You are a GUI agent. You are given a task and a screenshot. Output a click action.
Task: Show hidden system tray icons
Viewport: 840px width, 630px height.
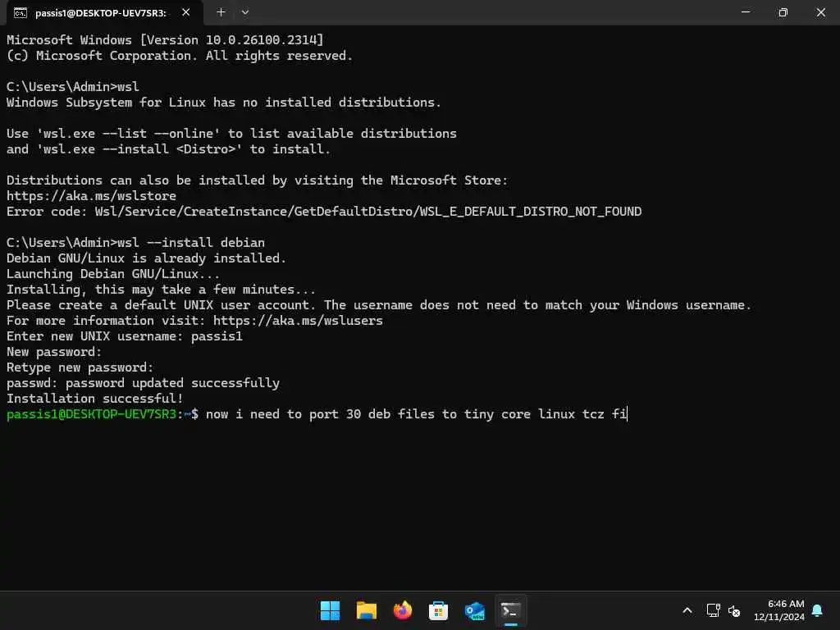(x=687, y=610)
